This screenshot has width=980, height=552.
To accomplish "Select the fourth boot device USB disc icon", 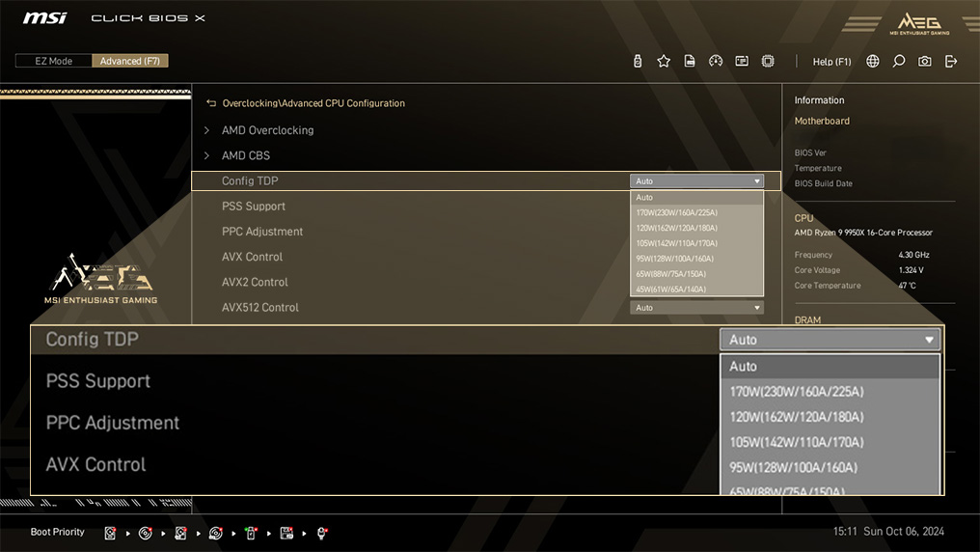I will pos(216,533).
